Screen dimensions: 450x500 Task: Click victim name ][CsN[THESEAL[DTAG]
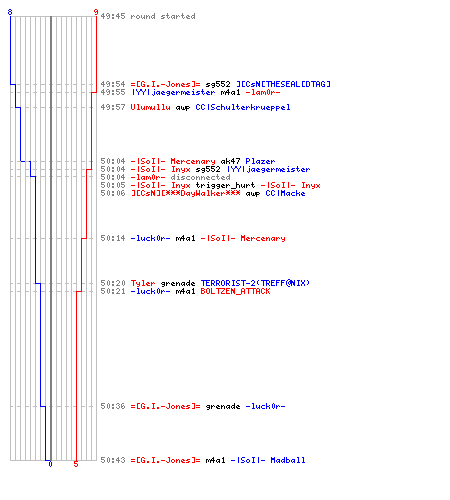coord(283,84)
